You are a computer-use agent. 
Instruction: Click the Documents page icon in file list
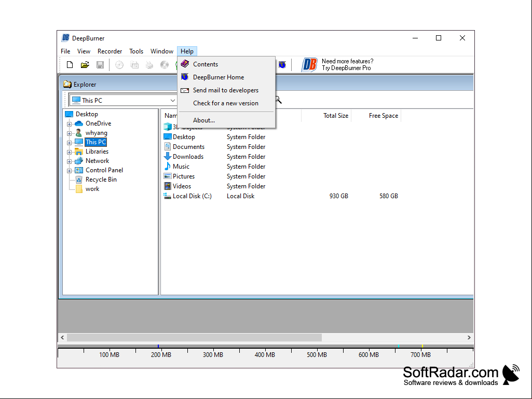[x=168, y=146]
